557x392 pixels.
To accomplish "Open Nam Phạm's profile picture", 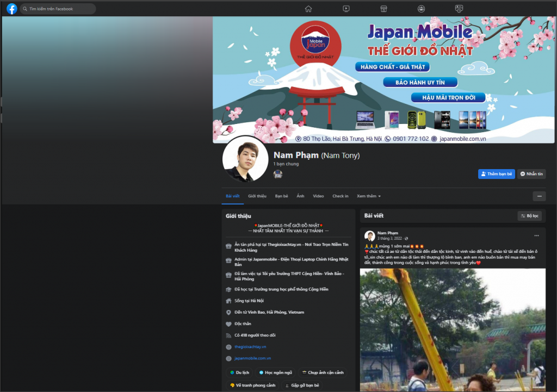I will (x=245, y=158).
